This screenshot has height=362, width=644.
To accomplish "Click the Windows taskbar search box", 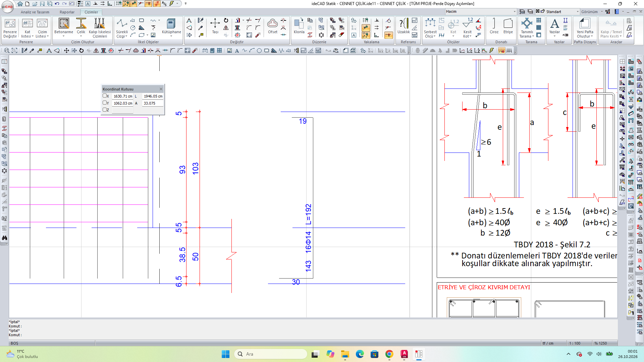I will pos(270,354).
